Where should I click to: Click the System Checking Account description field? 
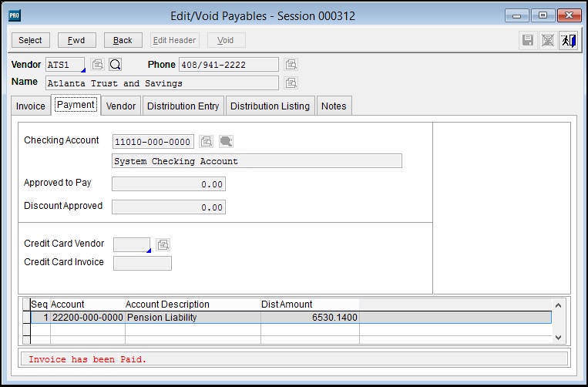tap(257, 161)
